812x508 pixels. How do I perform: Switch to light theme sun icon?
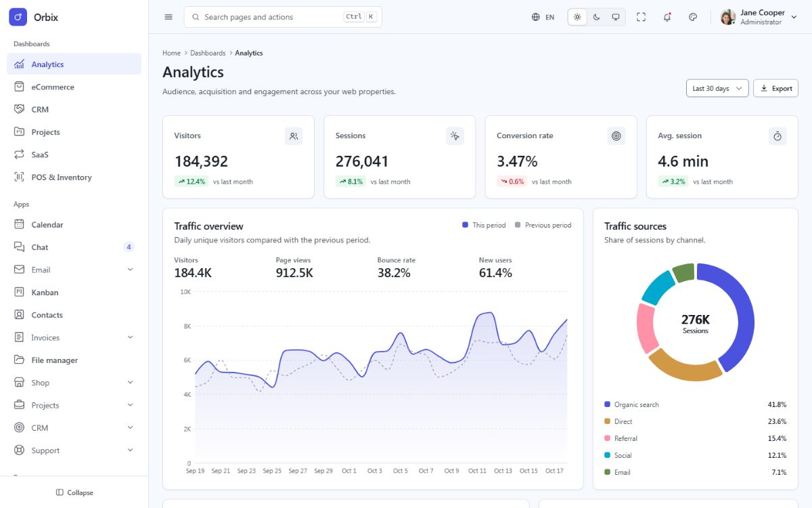tap(577, 17)
